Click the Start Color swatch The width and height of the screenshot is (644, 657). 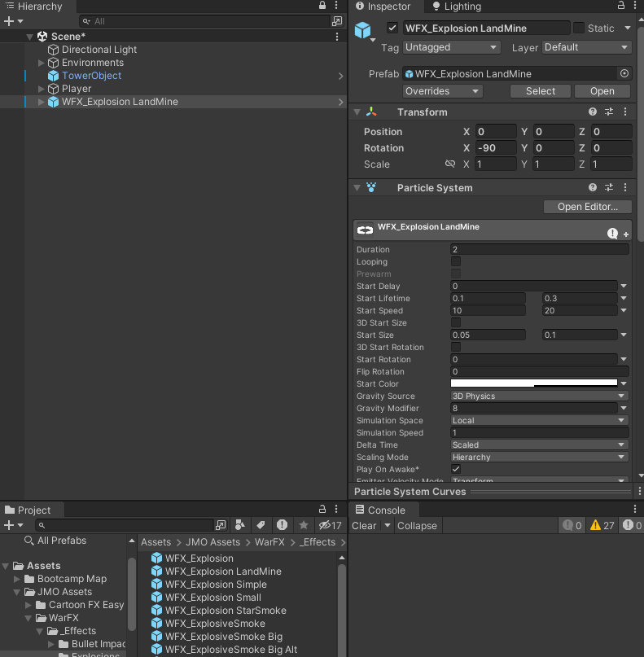[x=534, y=383]
